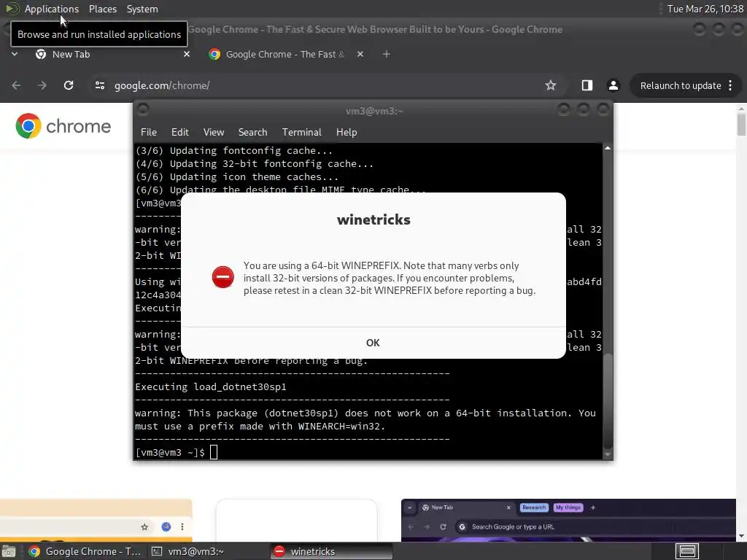Image resolution: width=747 pixels, height=560 pixels.
Task: Open a new Chrome tab with plus button
Action: pos(387,54)
